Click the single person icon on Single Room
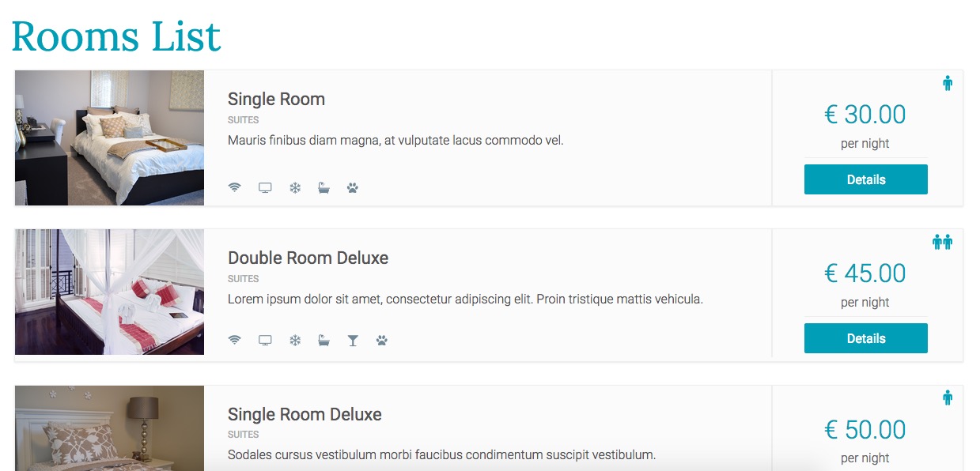The image size is (980, 471). [x=948, y=83]
